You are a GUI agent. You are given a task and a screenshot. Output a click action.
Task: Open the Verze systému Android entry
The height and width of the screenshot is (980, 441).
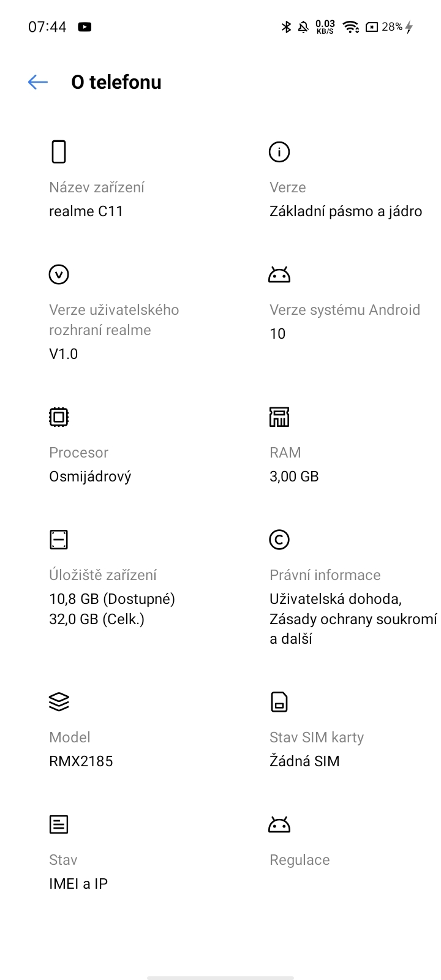pyautogui.click(x=345, y=309)
